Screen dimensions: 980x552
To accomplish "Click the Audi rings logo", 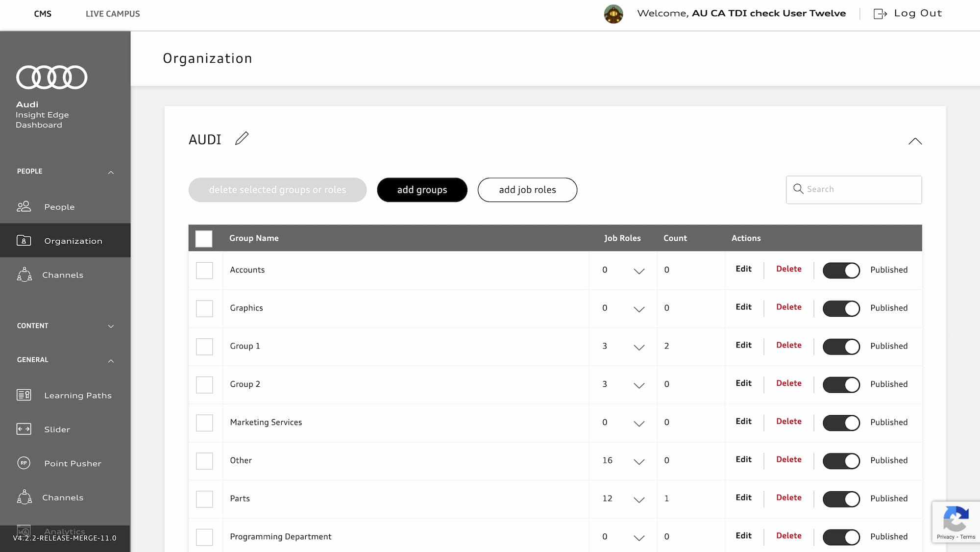I will (x=51, y=77).
